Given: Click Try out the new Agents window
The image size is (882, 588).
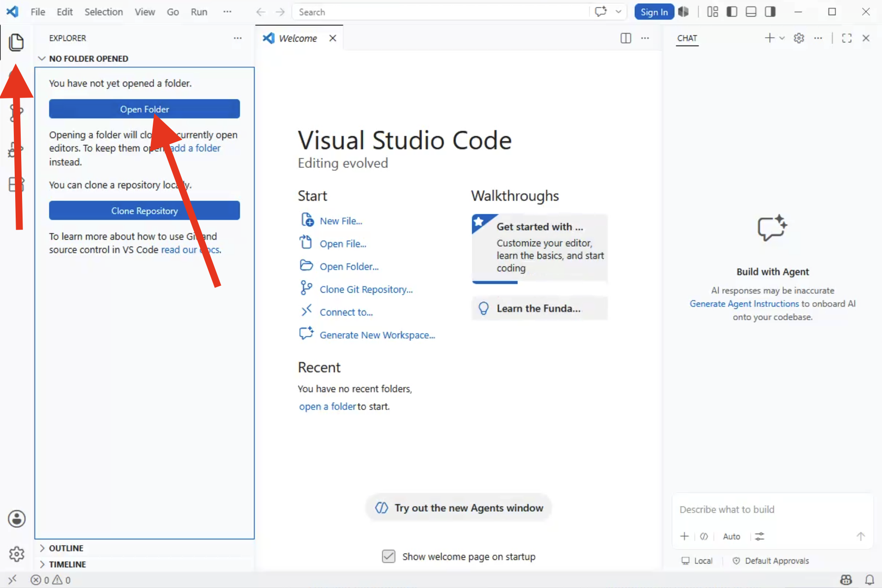Looking at the screenshot, I should (x=459, y=508).
